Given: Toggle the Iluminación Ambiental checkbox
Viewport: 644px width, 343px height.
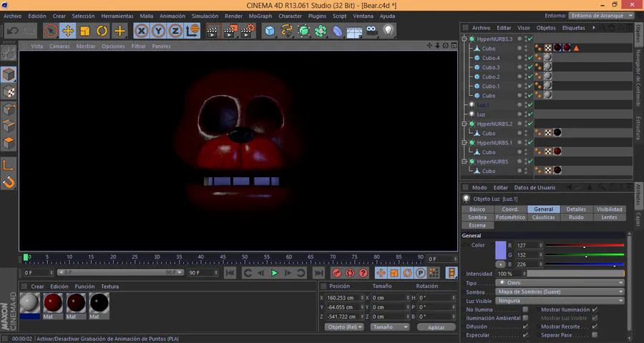Looking at the screenshot, I should [x=525, y=318].
